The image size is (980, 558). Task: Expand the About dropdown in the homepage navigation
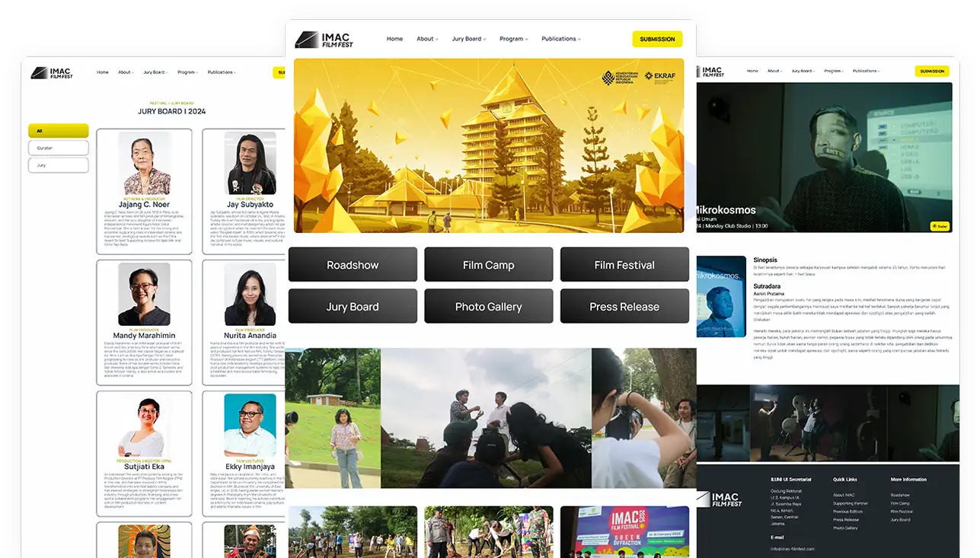426,39
